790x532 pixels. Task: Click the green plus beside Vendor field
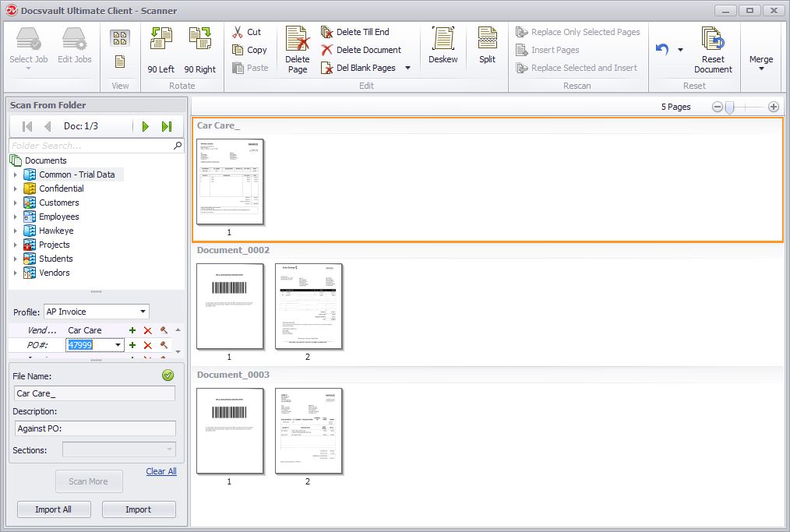[x=132, y=330]
